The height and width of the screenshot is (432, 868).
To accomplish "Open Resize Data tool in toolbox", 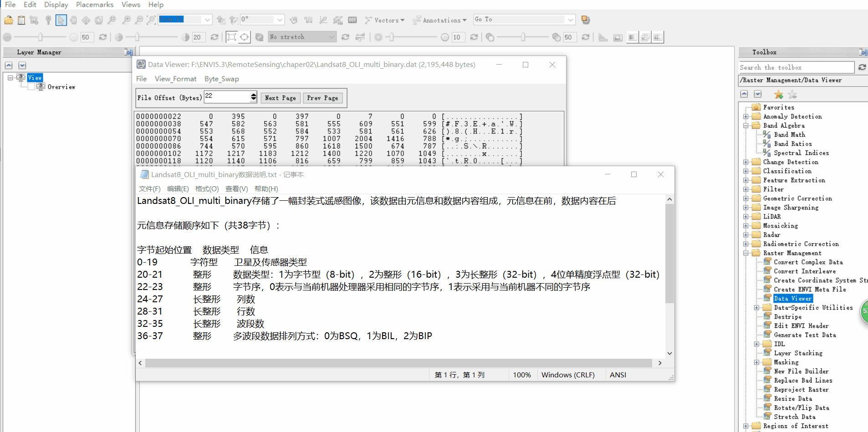I will point(793,399).
